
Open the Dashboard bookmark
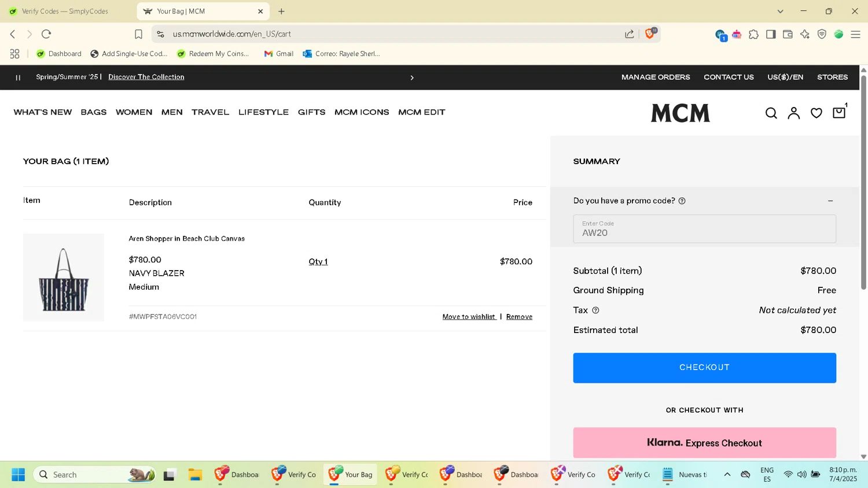58,54
